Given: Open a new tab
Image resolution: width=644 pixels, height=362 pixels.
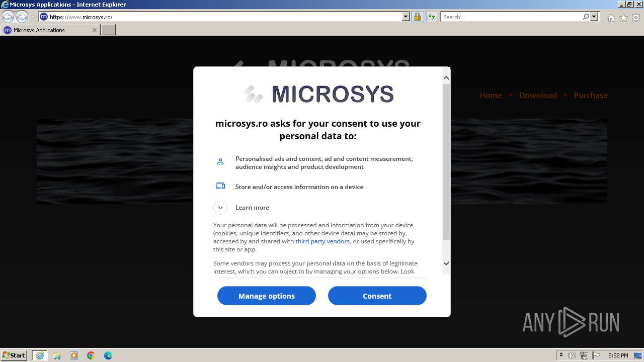Looking at the screenshot, I should pyautogui.click(x=108, y=30).
